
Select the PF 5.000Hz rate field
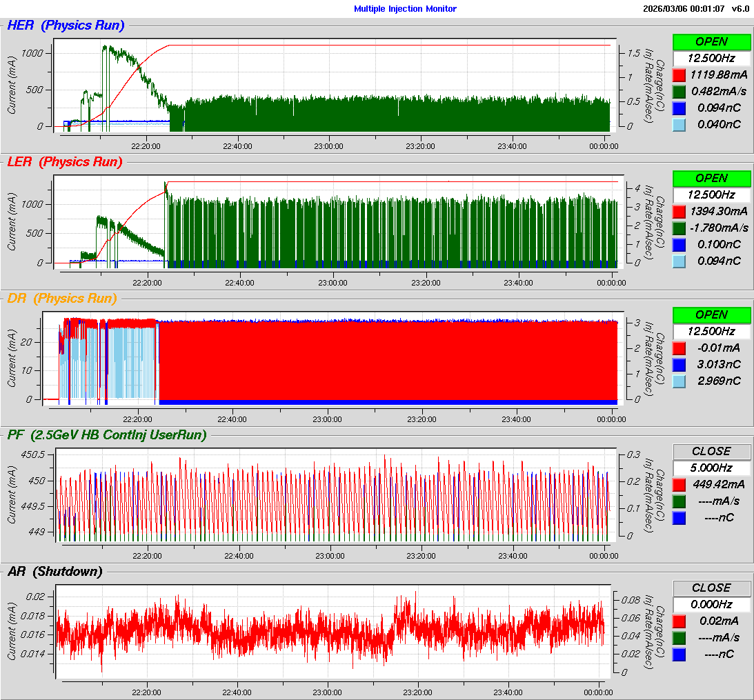click(x=711, y=468)
